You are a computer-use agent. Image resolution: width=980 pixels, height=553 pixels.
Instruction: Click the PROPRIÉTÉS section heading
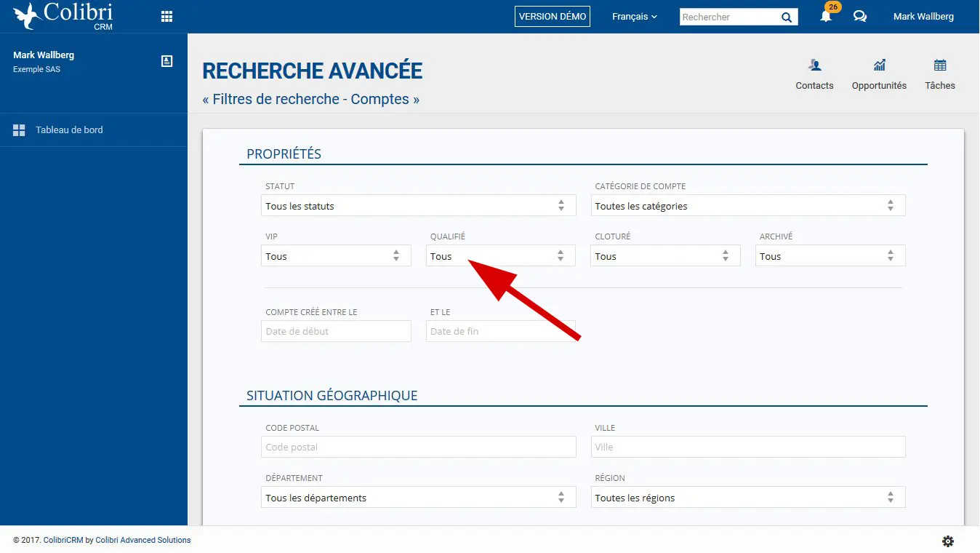click(x=284, y=154)
